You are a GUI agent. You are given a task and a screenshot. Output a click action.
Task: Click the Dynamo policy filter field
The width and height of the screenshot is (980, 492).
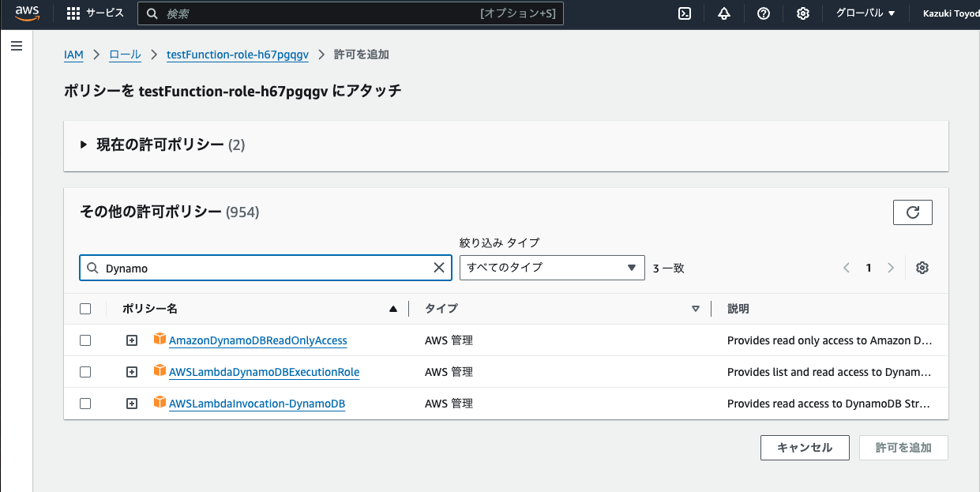click(265, 268)
